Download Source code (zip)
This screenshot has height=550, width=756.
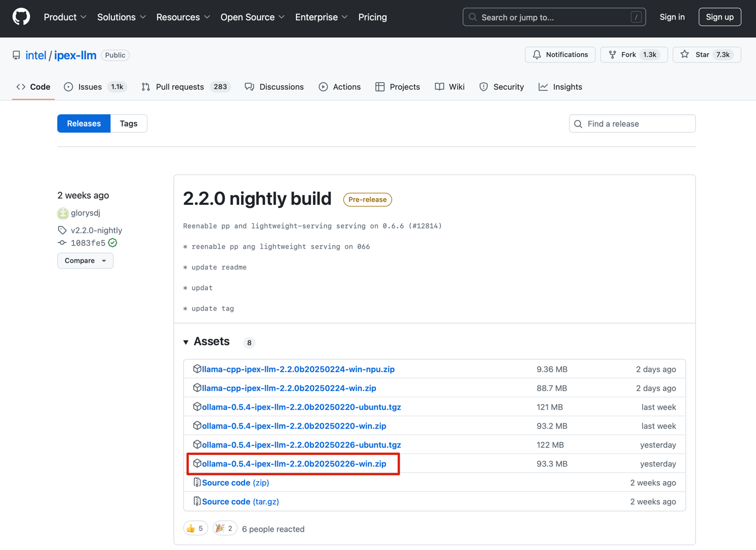tap(235, 483)
